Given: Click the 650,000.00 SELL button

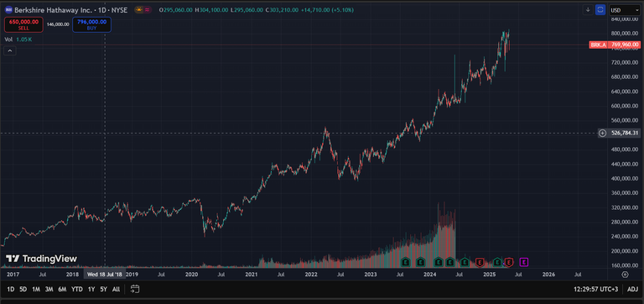Looking at the screenshot, I should (x=23, y=24).
